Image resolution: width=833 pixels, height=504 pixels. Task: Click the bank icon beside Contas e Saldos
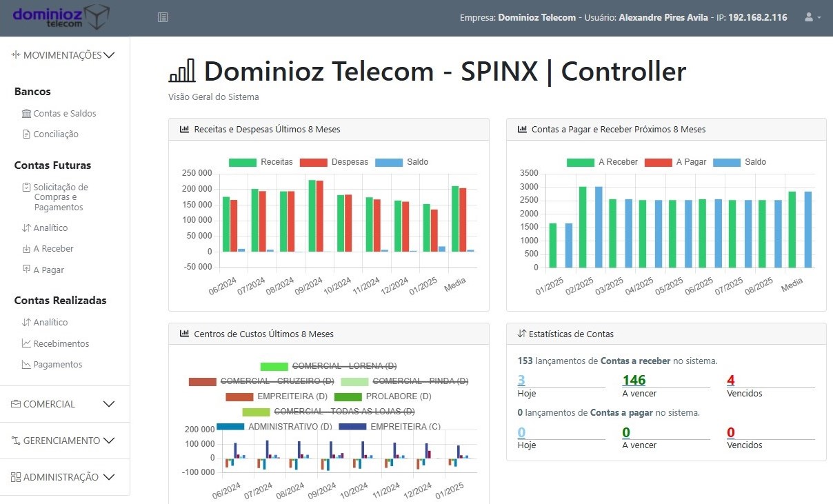26,114
